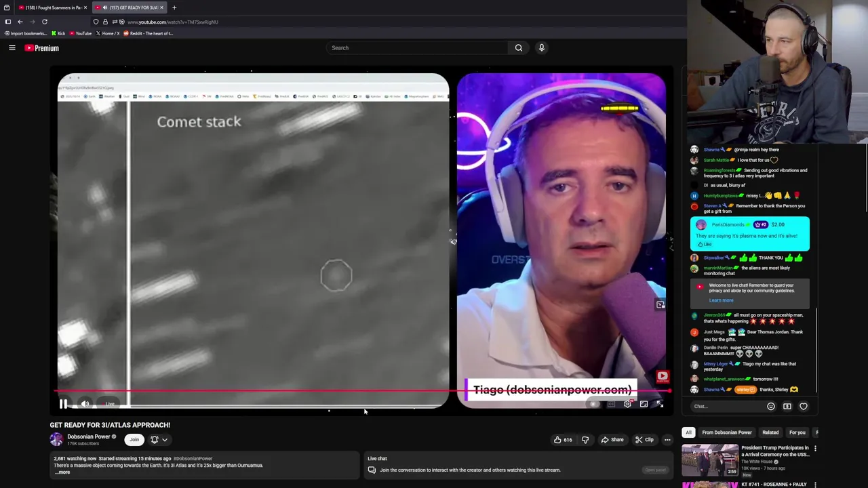
Task: Close the GET READY FOR 3I/ATLAS tab
Action: pos(161,7)
